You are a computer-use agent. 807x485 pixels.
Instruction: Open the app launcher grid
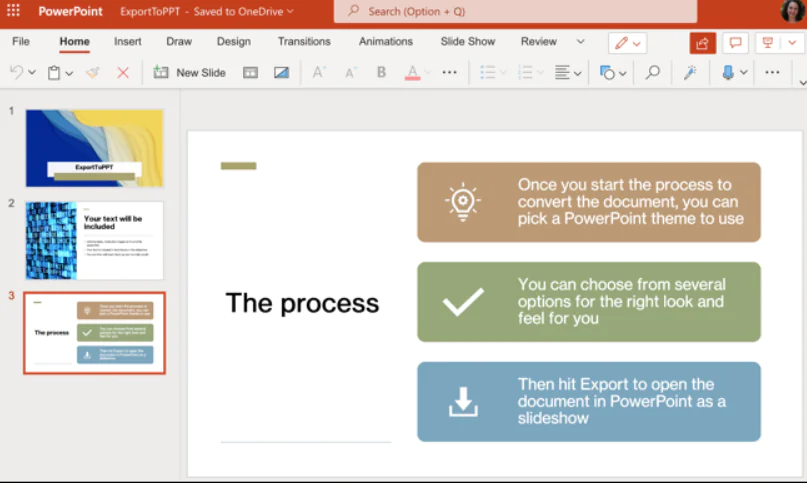14,12
